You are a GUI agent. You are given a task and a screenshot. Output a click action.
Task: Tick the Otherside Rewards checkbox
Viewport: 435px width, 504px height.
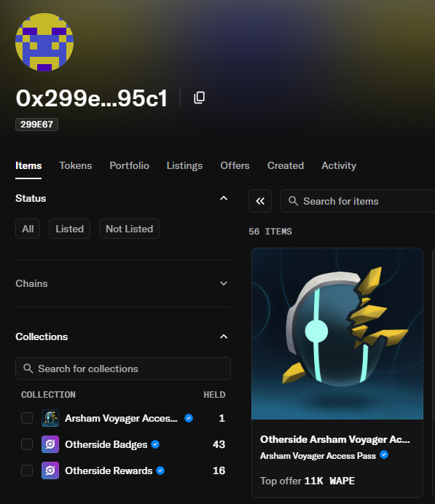pyautogui.click(x=27, y=470)
